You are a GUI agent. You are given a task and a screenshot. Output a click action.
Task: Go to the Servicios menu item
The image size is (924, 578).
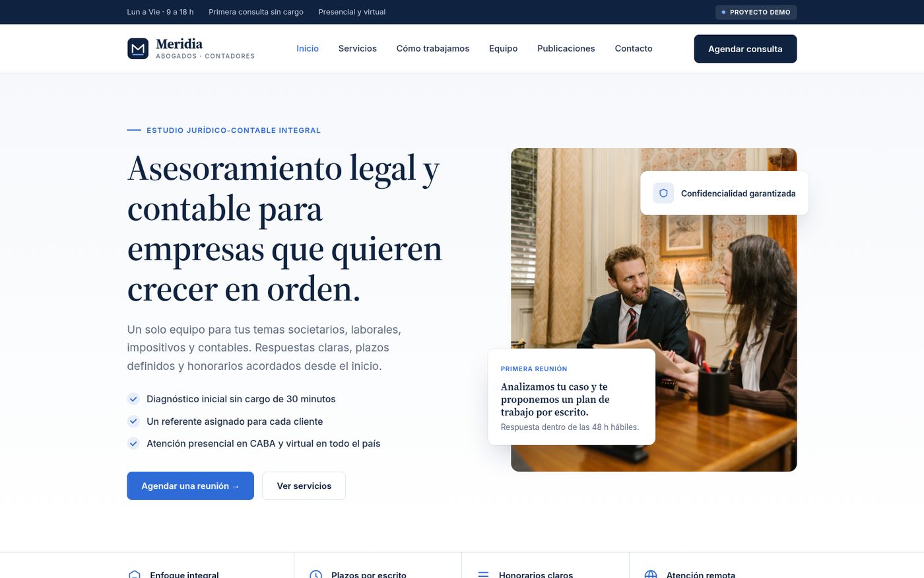tap(358, 48)
